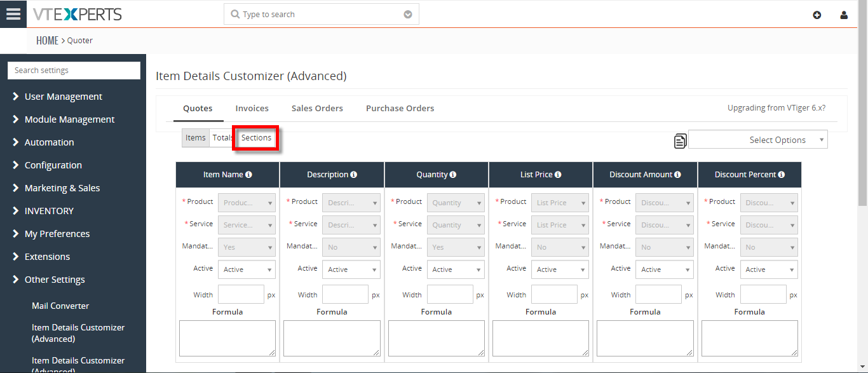Open the hamburger main menu
Image resolution: width=868 pixels, height=373 pixels.
click(13, 14)
